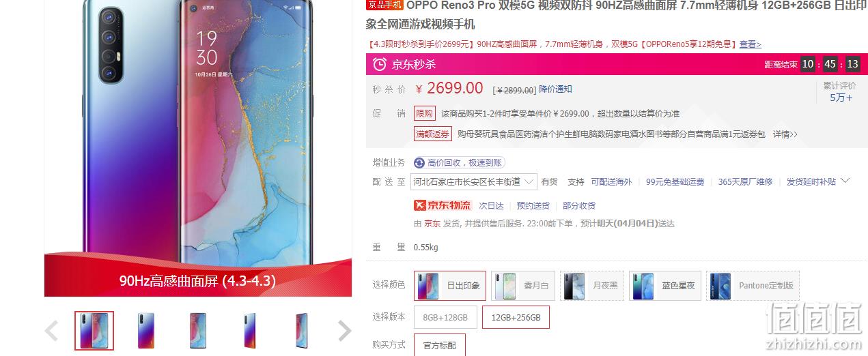This screenshot has height=356, width=868.
Task: Expand more services chevron after 发货延时补贴
Action: pos(845,181)
